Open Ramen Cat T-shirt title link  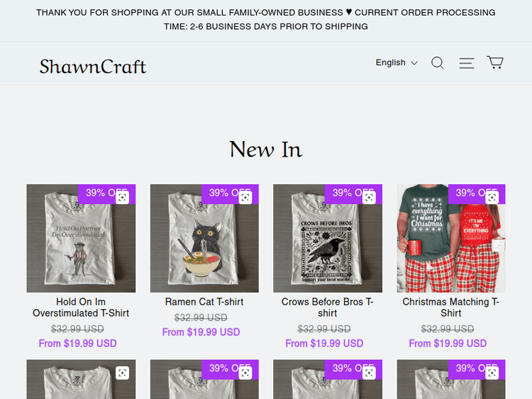tap(204, 302)
